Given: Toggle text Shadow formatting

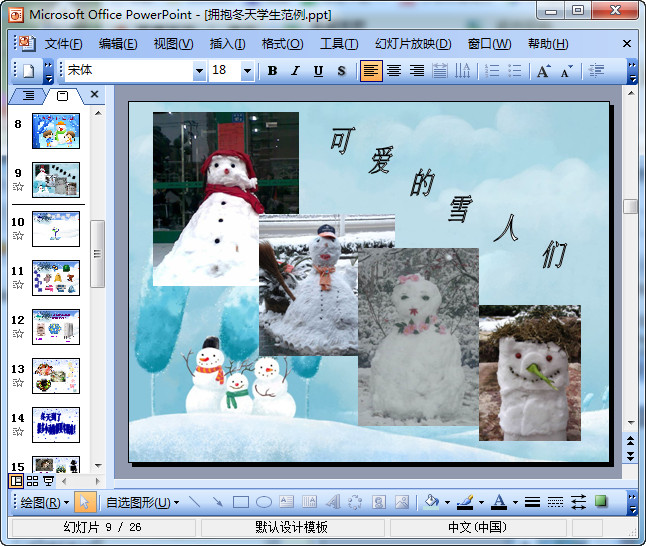Looking at the screenshot, I should click(x=341, y=71).
